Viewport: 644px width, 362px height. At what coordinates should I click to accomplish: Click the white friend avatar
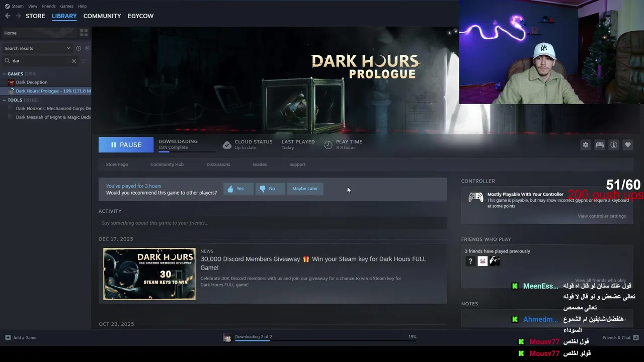point(482,261)
